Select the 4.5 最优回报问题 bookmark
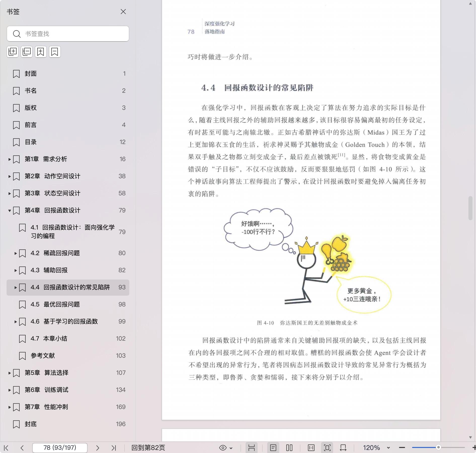 62,304
